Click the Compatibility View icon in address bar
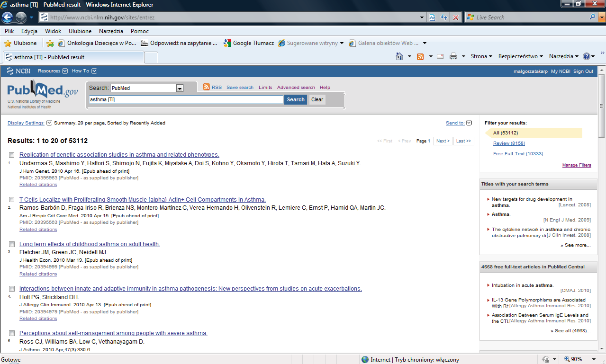 (433, 18)
